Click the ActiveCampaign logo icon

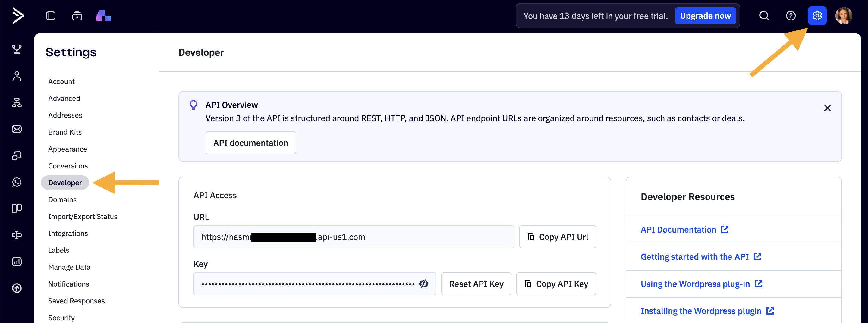(x=18, y=16)
